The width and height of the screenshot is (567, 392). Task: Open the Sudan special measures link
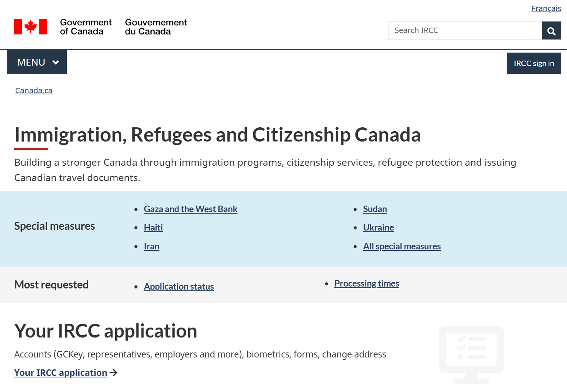click(375, 209)
